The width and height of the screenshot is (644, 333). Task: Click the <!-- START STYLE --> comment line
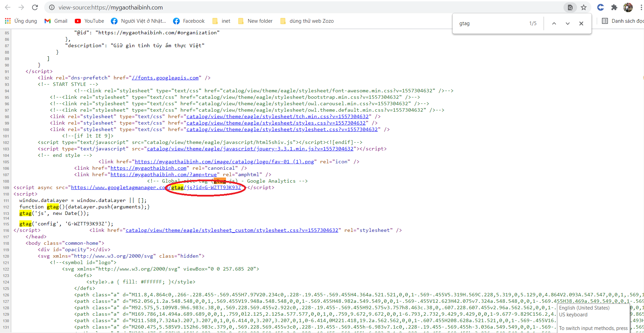68,84
